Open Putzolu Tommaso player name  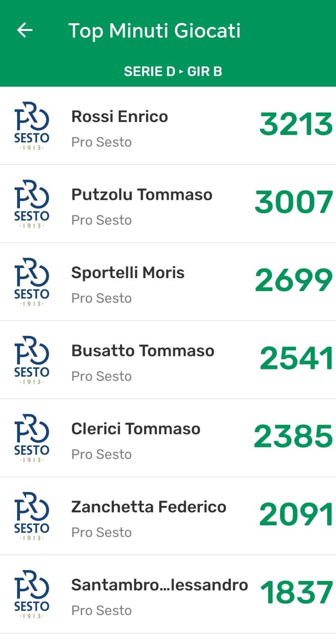pos(142,195)
